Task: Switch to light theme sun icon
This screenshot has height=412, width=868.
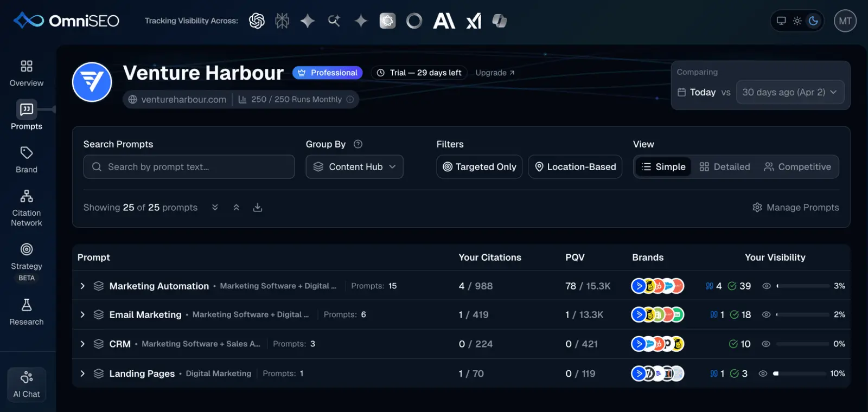Action: click(797, 21)
